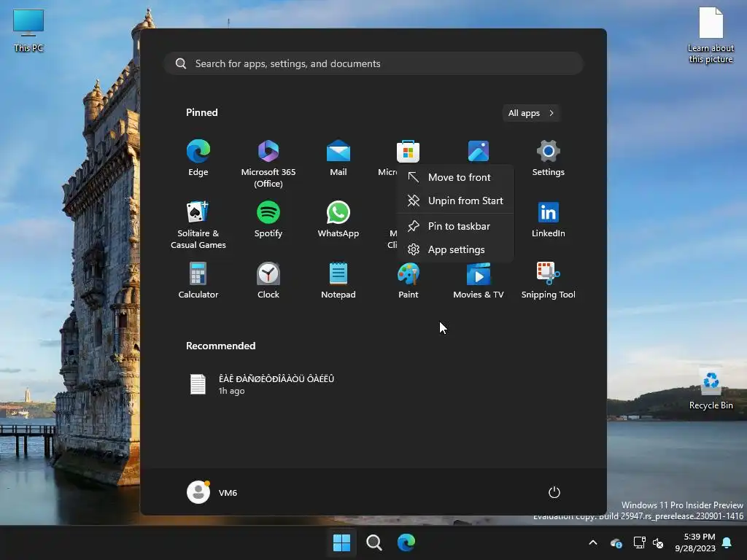Open the LinkedIn pinned app
Screen dimensions: 747x560
click(549, 219)
